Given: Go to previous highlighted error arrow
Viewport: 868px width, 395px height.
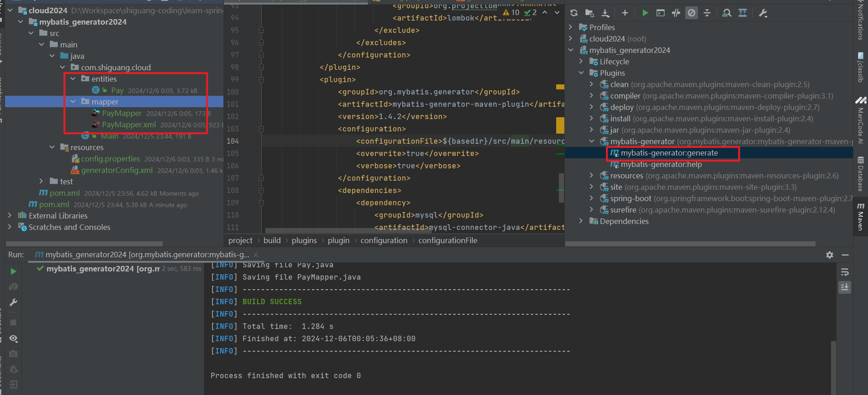Looking at the screenshot, I should tap(545, 12).
